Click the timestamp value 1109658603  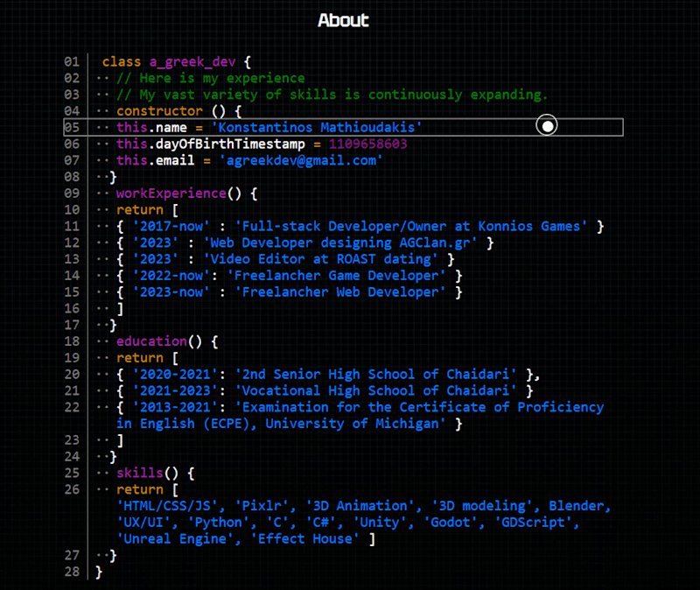367,144
